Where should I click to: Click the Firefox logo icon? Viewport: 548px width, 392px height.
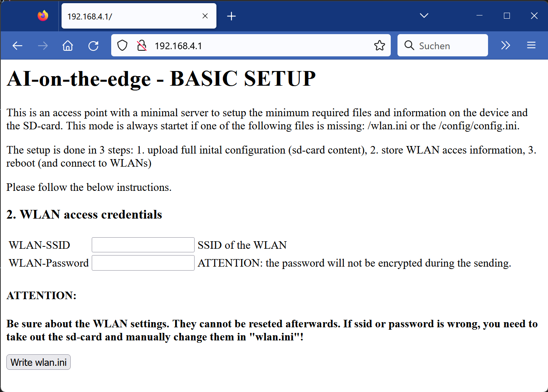42,15
